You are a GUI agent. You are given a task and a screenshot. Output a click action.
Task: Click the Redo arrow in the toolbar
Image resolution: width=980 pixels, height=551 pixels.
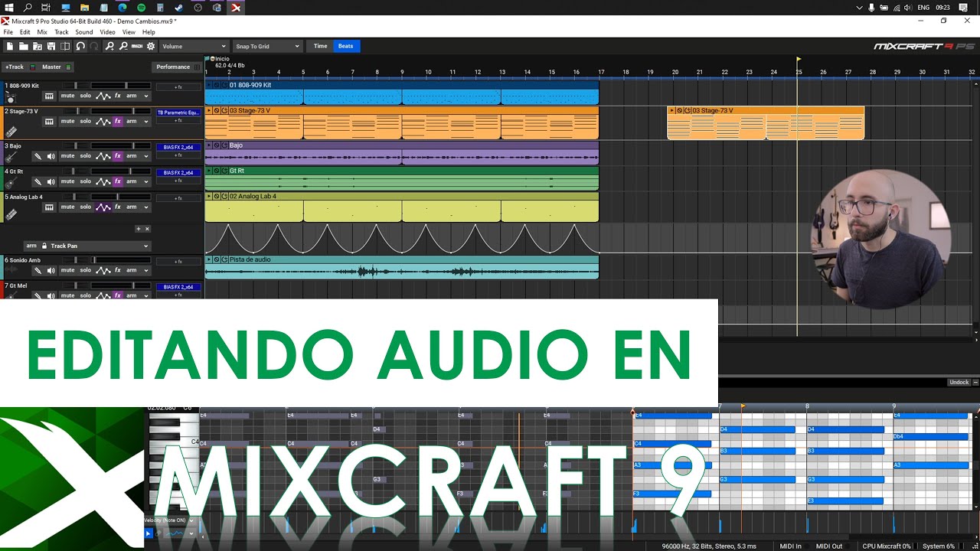click(x=93, y=46)
